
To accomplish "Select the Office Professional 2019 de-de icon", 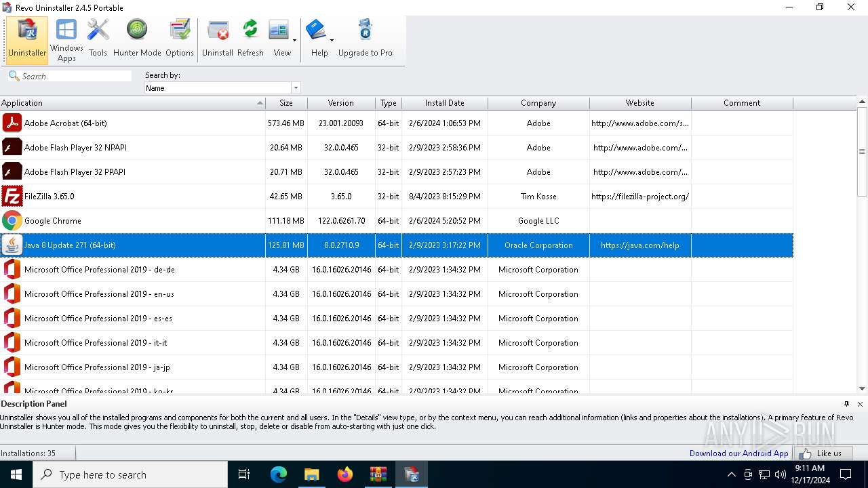I will [12, 270].
